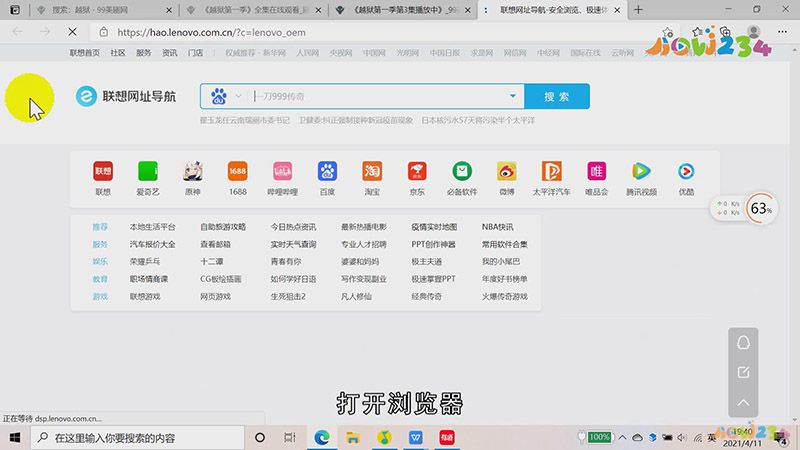Open the 联想 shortcut icon
The width and height of the screenshot is (800, 450).
tap(103, 171)
